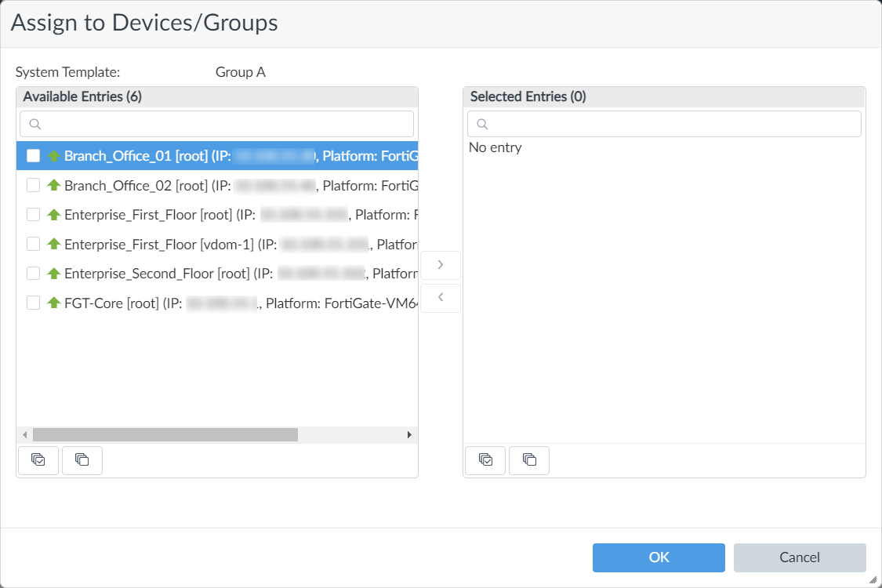
Task: Click the magnifier icon in Selected Entries search
Action: coord(481,124)
